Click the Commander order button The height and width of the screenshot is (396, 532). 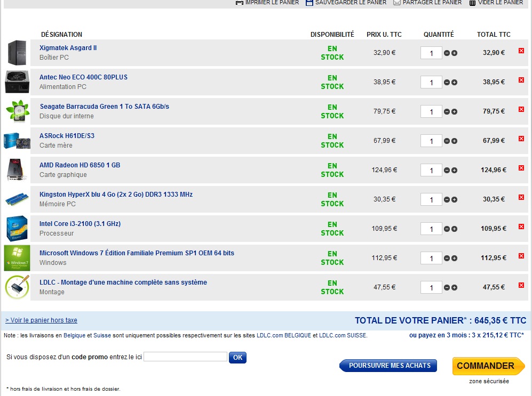(488, 366)
